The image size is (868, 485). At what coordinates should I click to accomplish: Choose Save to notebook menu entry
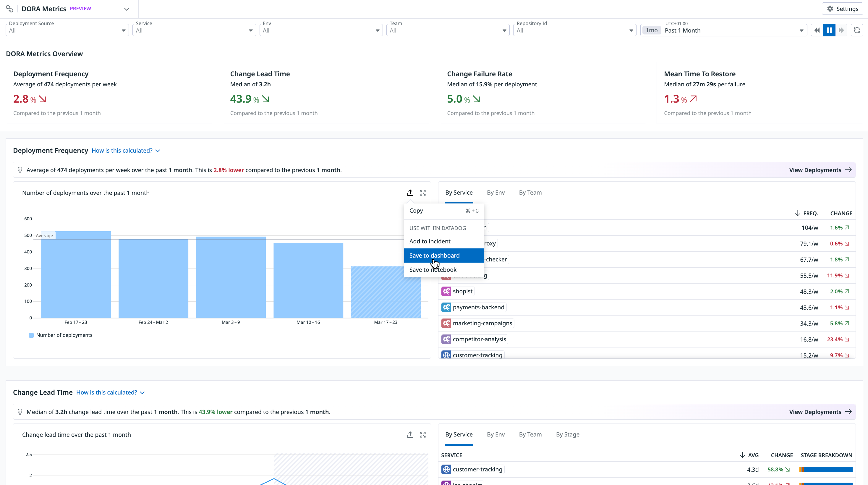[x=444, y=270]
